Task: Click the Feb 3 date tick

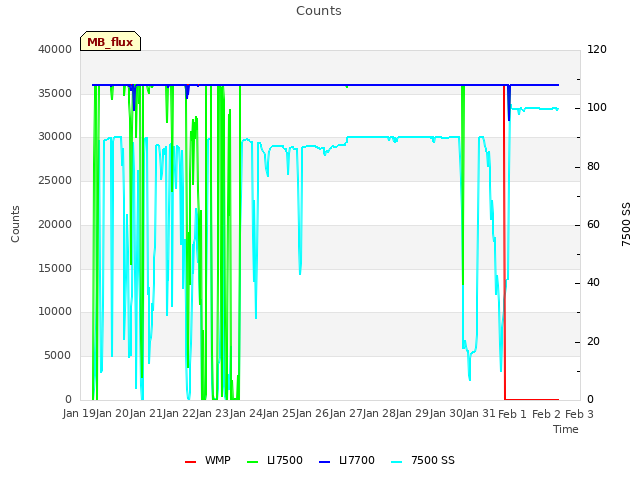Action: pyautogui.click(x=580, y=414)
